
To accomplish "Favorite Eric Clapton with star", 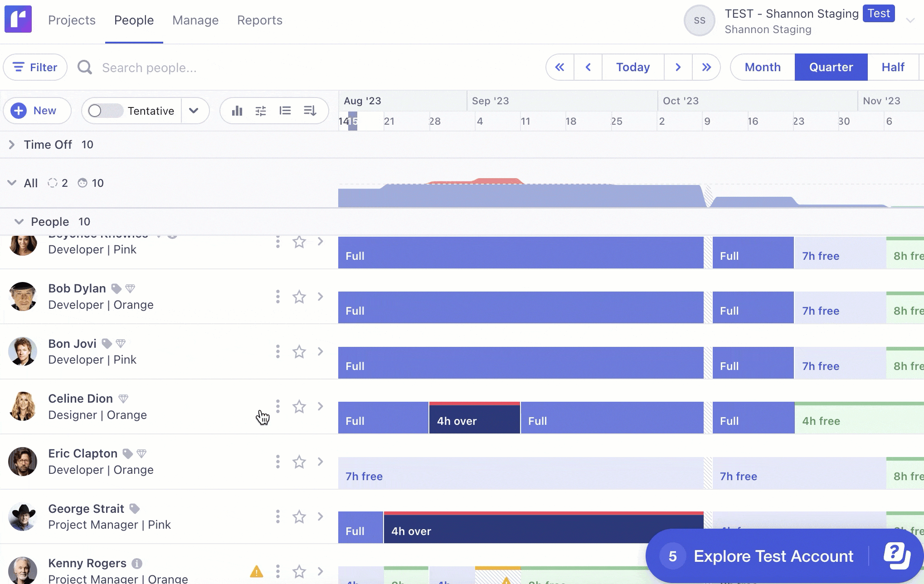I will tap(299, 462).
